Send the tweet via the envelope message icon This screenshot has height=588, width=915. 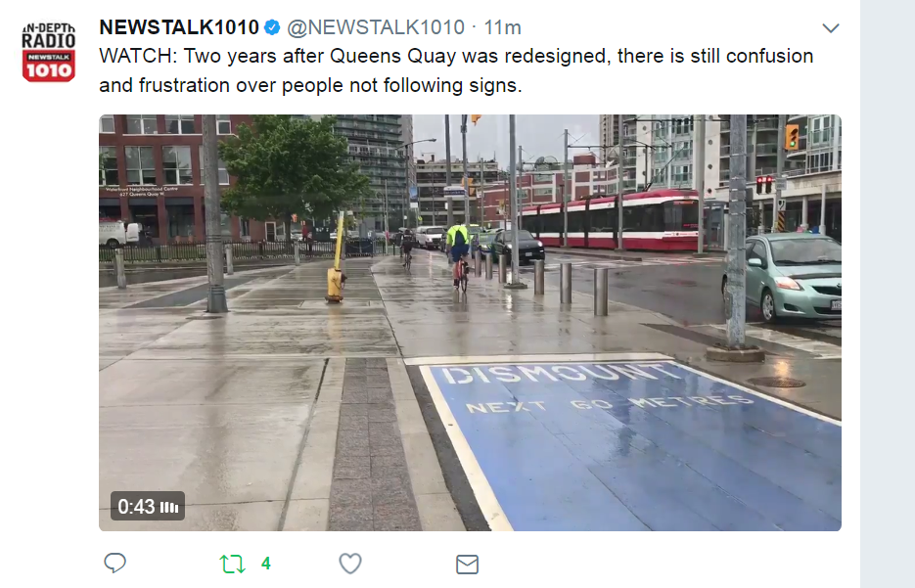tap(467, 565)
